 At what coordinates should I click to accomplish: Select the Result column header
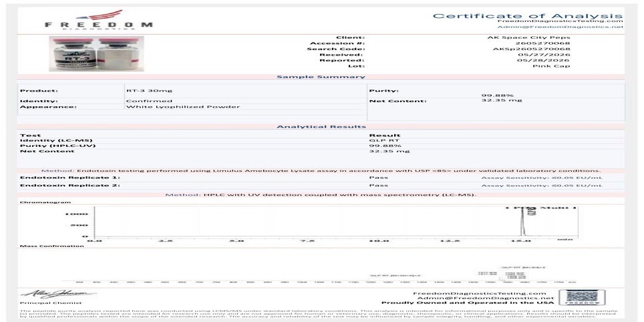coord(385,135)
